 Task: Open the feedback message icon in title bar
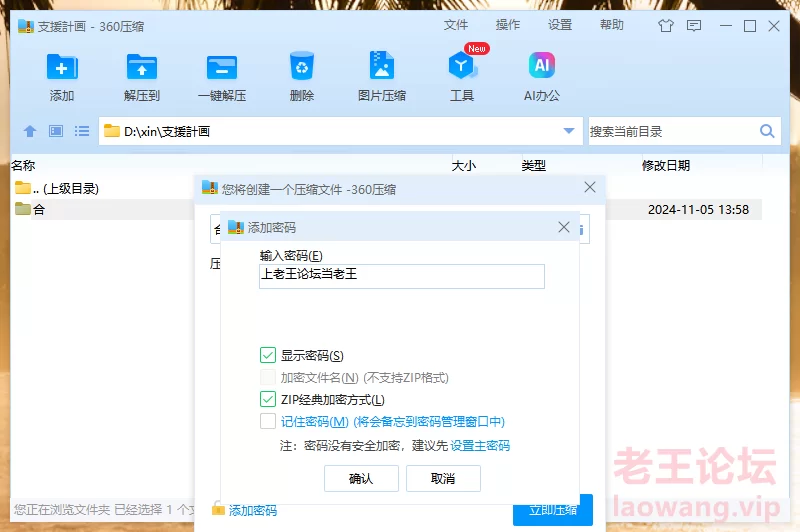[694, 26]
